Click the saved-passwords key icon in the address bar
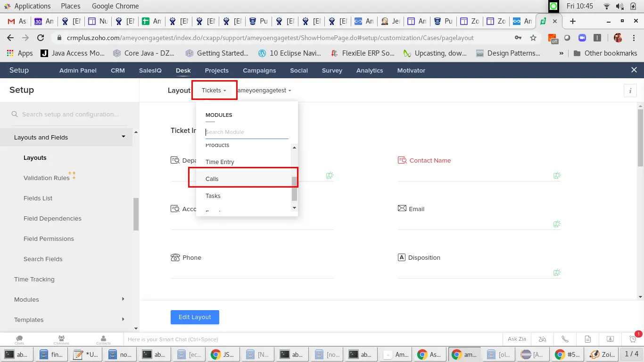 518,38
